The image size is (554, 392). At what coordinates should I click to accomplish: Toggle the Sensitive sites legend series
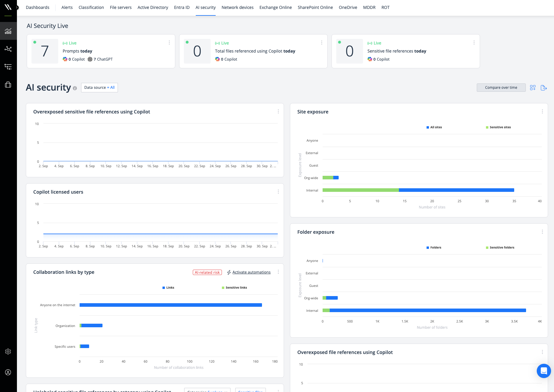coord(498,127)
